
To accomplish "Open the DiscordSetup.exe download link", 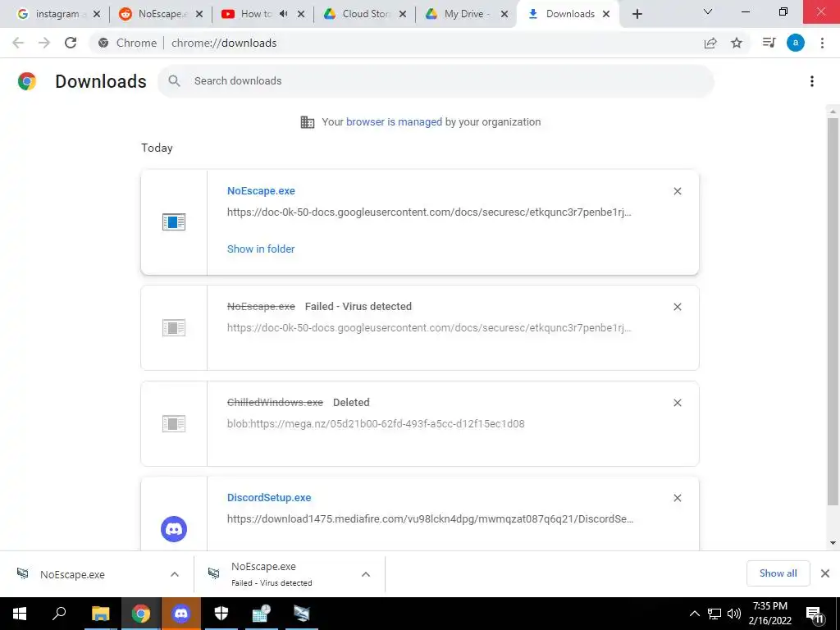I will (269, 498).
